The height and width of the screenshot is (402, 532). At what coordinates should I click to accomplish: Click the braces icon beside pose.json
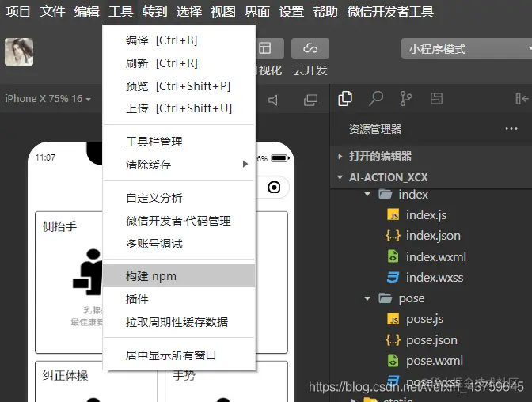click(393, 340)
